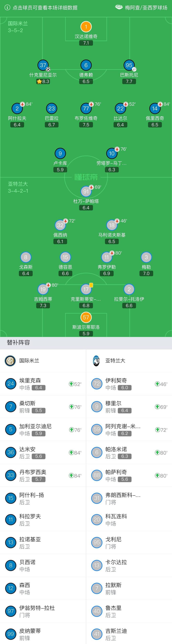Open 皮纳蒙蒂 number 99 bench entry
The image size is (172, 644).
[x=43, y=634]
